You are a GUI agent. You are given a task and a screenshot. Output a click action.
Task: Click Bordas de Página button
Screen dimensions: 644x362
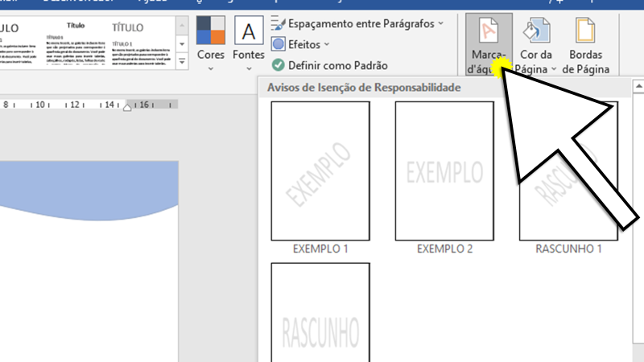click(x=585, y=44)
